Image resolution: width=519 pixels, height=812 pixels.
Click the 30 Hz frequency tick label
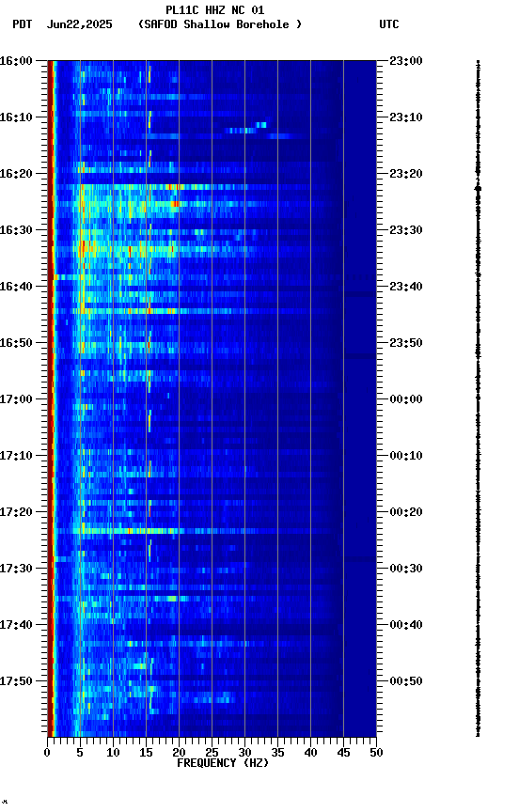[244, 753]
